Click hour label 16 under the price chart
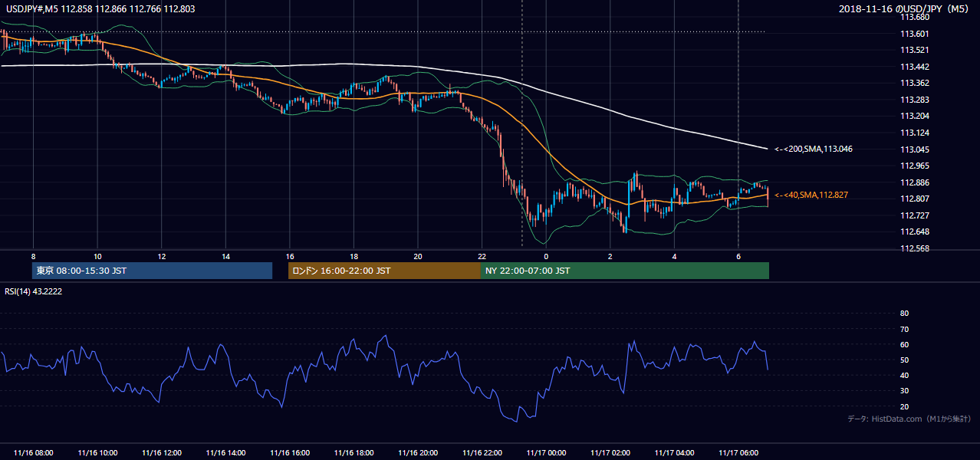Image resolution: width=980 pixels, height=460 pixels. point(289,256)
